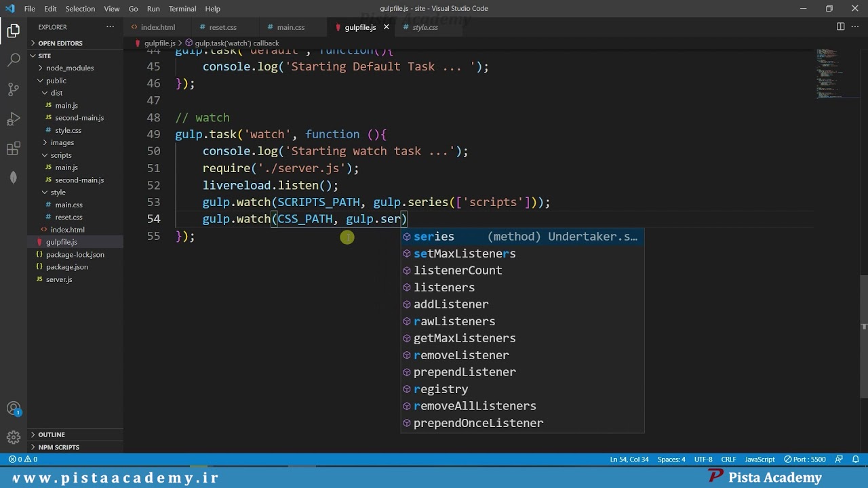The height and width of the screenshot is (488, 868).
Task: Click the feedback icon in status bar
Action: point(840,459)
